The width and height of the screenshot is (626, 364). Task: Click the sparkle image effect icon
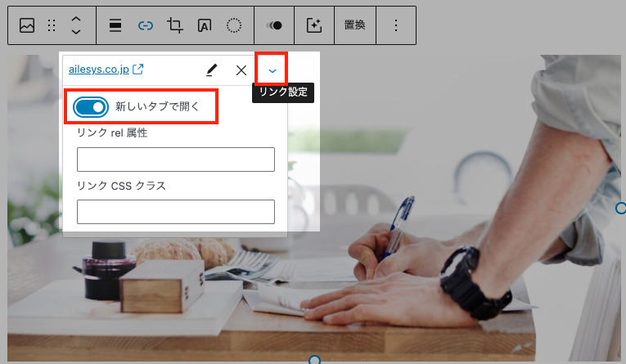click(x=314, y=25)
